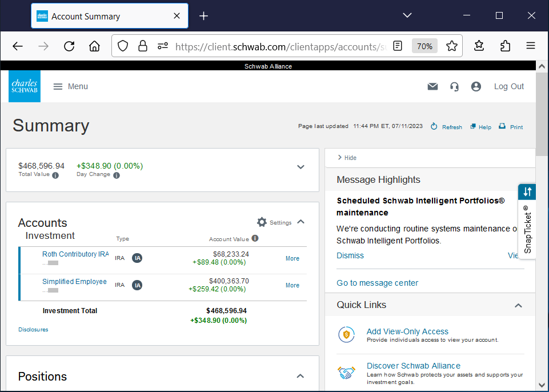Open Simplified Employee account
The image size is (549, 392).
click(74, 281)
